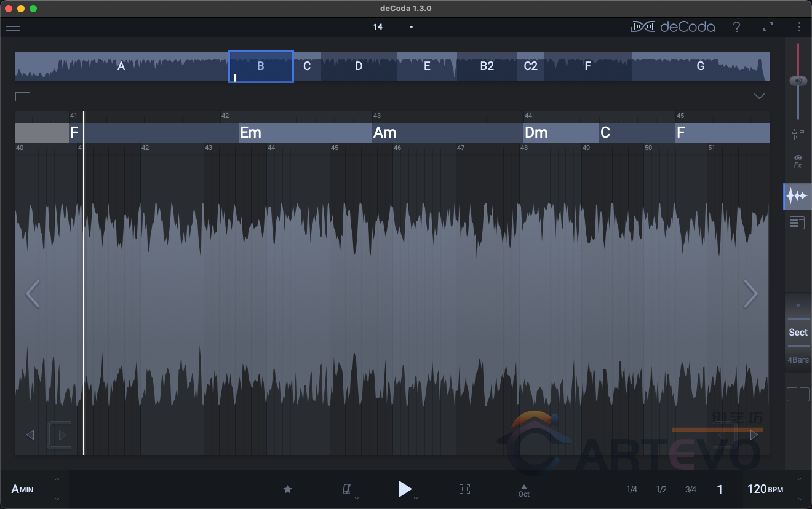The width and height of the screenshot is (812, 509).
Task: Click the right loop end triangle marker
Action: tap(754, 435)
